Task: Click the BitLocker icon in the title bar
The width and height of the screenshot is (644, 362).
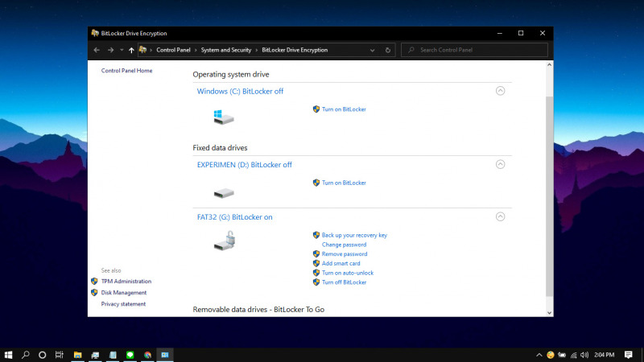Action: pos(95,33)
